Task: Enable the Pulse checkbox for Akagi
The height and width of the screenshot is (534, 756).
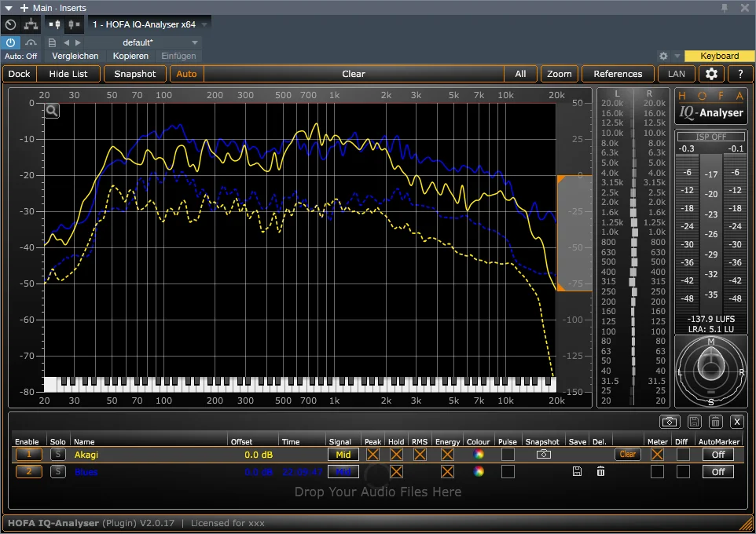Action: (508, 454)
